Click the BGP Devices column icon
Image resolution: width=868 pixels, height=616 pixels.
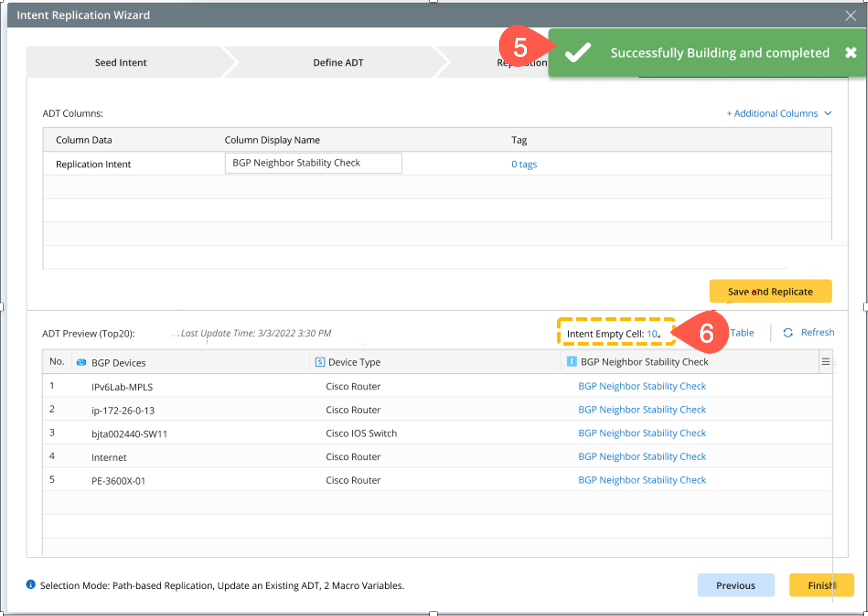(x=81, y=363)
